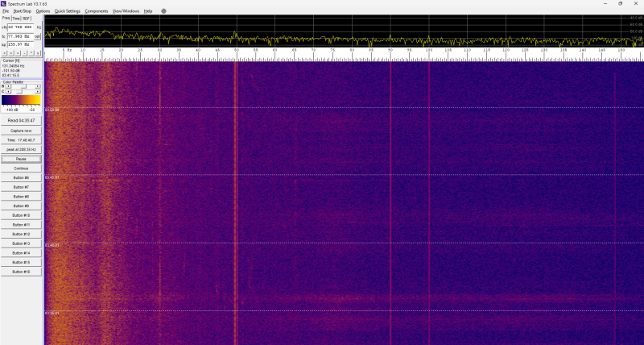Click the B slider right arrow
This screenshot has width=644, height=345.
(38, 86)
